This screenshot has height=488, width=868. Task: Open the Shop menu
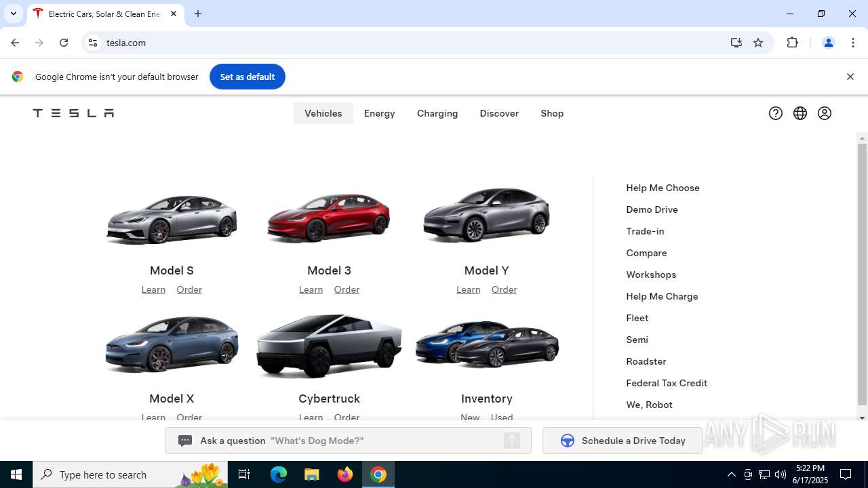552,113
